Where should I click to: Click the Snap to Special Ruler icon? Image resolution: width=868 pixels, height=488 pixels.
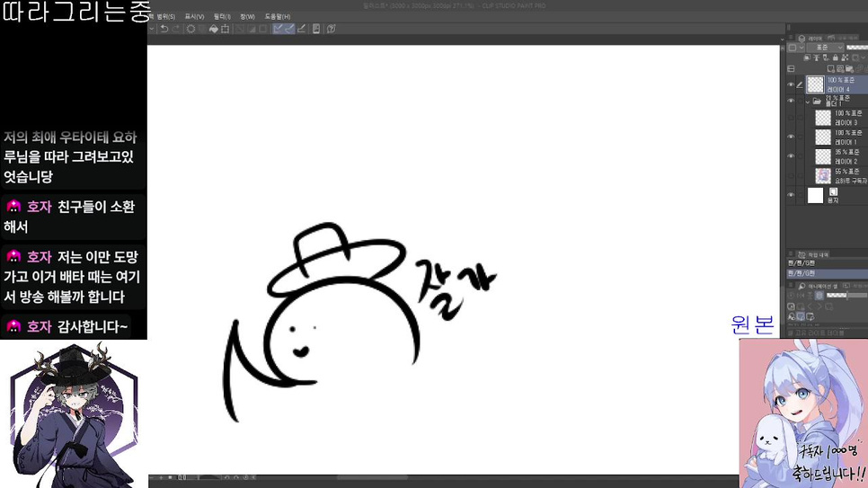[290, 29]
